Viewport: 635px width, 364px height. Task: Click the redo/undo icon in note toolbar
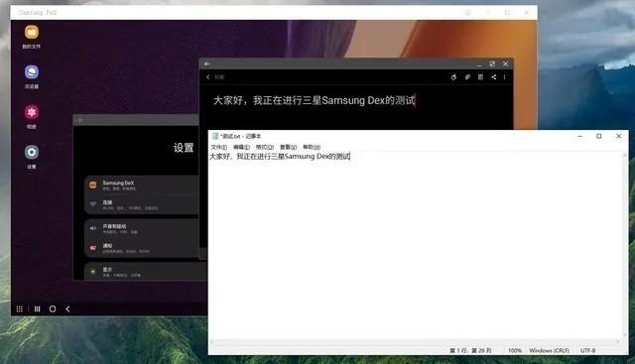pyautogui.click(x=453, y=77)
